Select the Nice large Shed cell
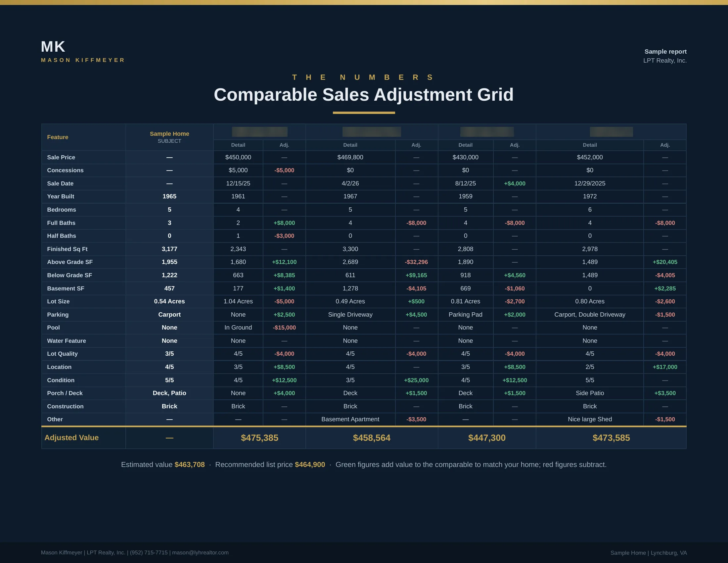This screenshot has width=728, height=563. [590, 419]
